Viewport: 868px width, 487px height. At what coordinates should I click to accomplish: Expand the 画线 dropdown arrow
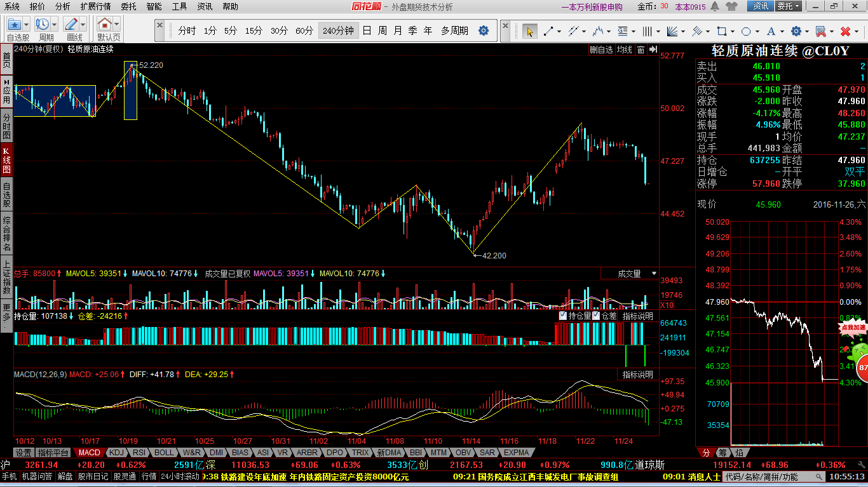pos(83,25)
